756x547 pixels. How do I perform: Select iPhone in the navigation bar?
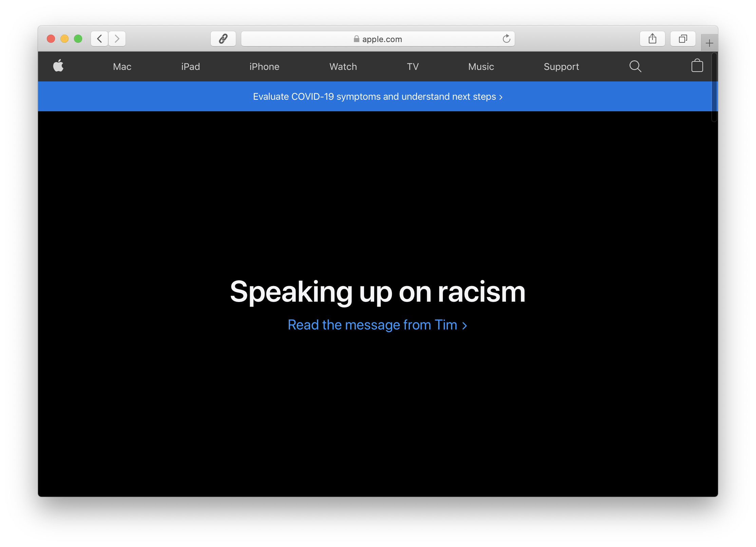tap(264, 67)
